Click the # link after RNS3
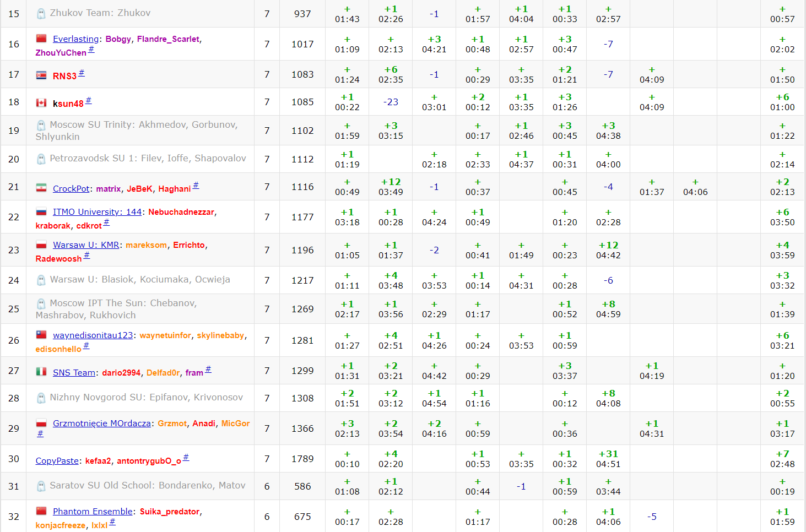 tap(82, 73)
